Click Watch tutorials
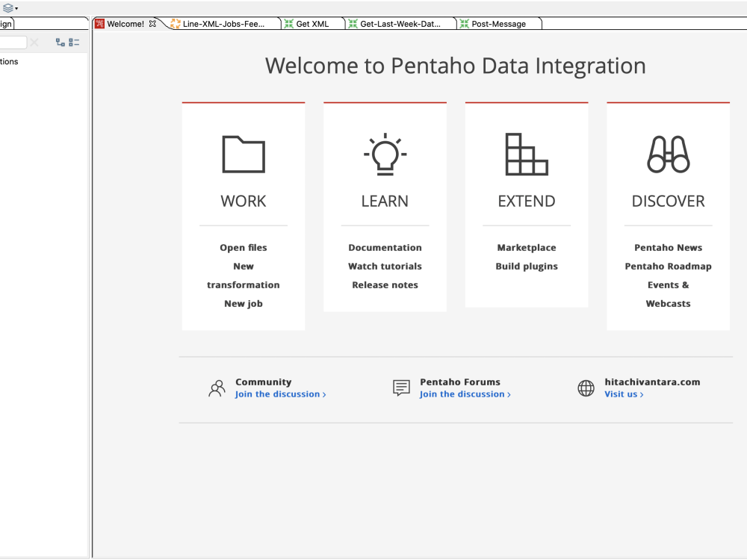Image resolution: width=747 pixels, height=560 pixels. (x=385, y=267)
